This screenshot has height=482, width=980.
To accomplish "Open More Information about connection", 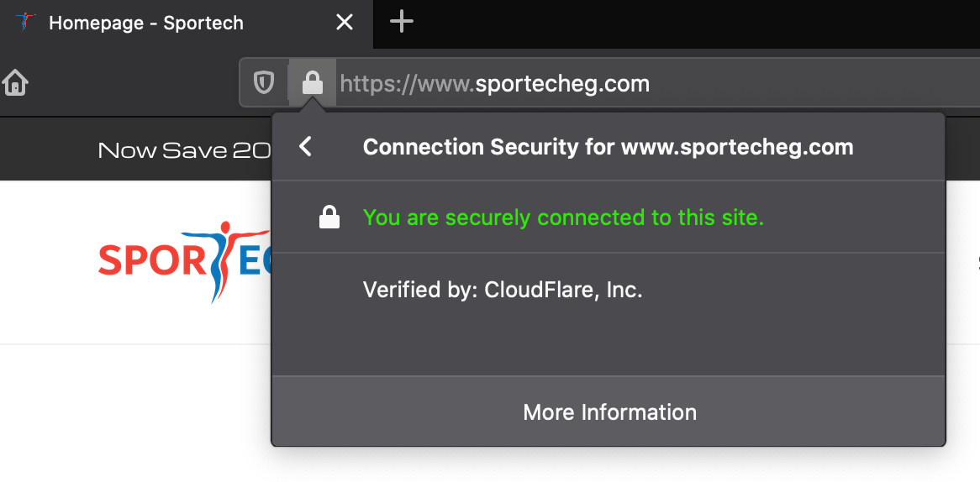I will point(609,412).
